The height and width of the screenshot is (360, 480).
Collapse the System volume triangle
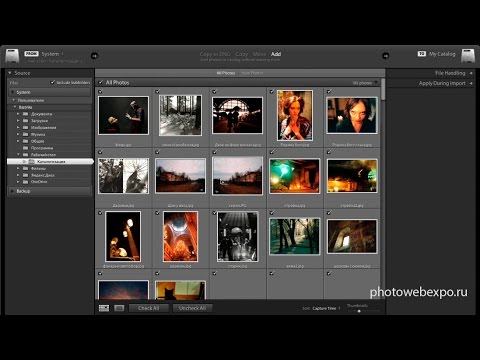(x=12, y=92)
